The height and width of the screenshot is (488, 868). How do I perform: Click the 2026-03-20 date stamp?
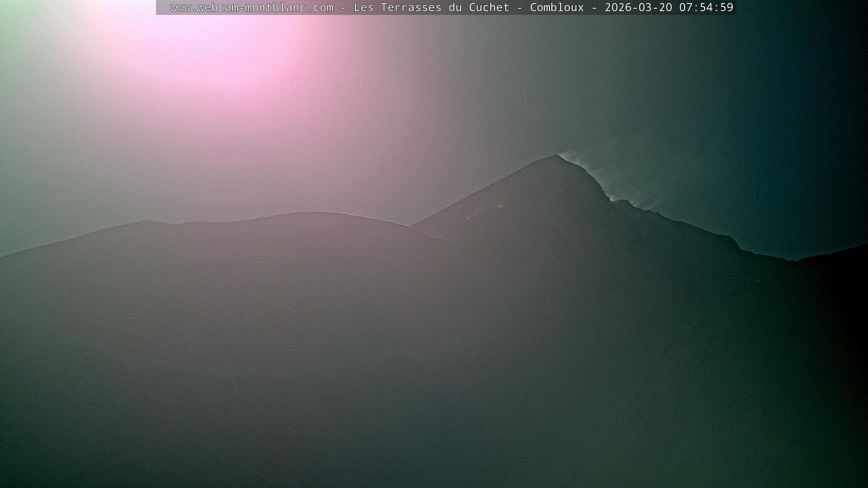pos(638,7)
